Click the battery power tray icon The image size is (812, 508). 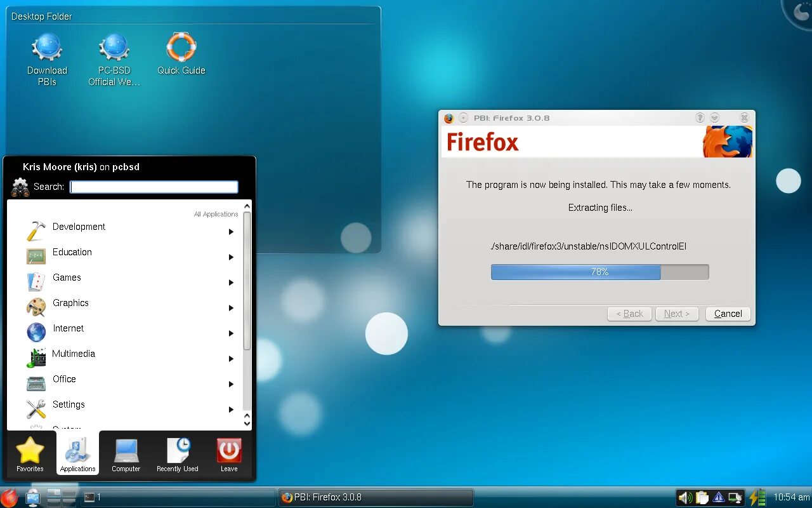click(757, 498)
